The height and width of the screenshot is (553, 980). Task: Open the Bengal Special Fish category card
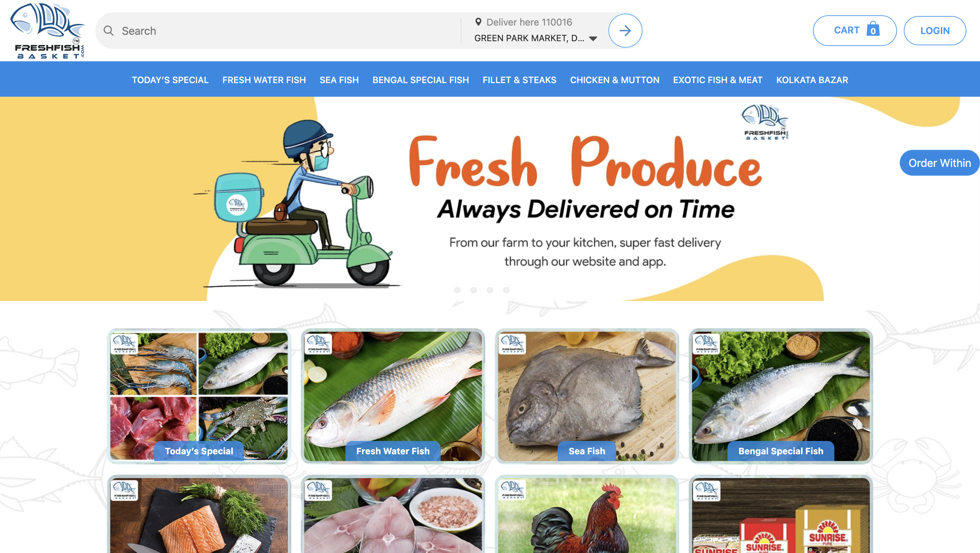781,396
